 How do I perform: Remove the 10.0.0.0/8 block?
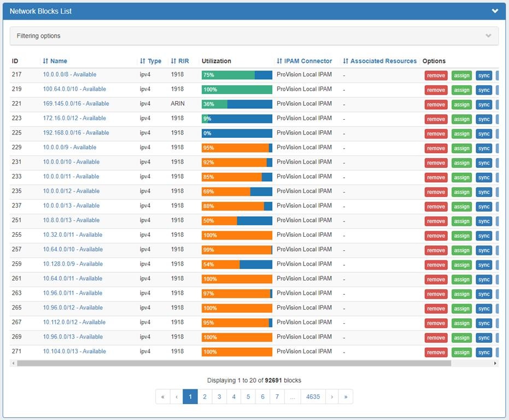click(436, 75)
